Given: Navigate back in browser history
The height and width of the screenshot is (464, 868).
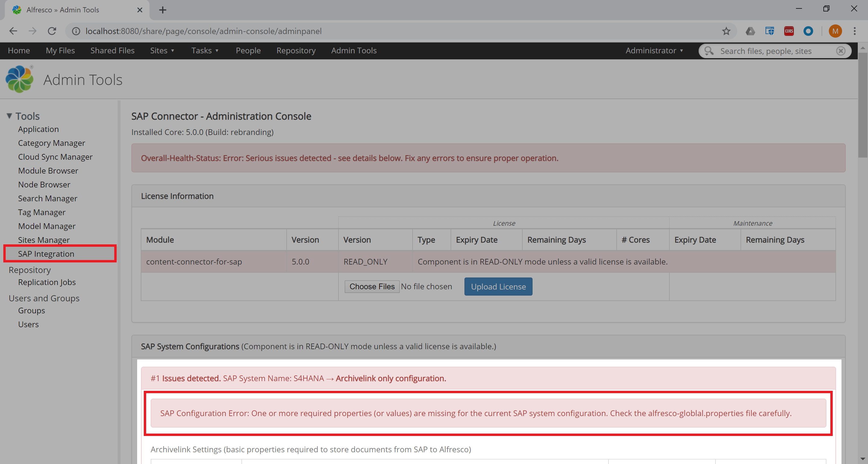Looking at the screenshot, I should click(x=13, y=31).
